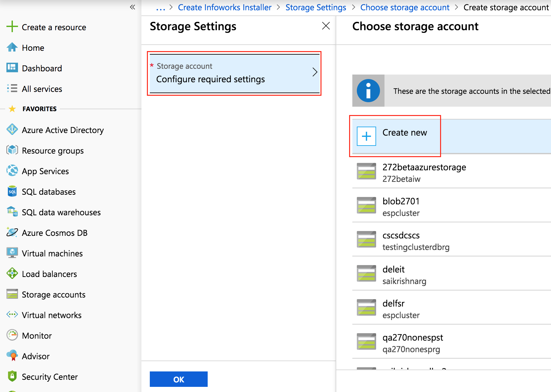Click the green plus Create a resource icon

[x=12, y=27]
